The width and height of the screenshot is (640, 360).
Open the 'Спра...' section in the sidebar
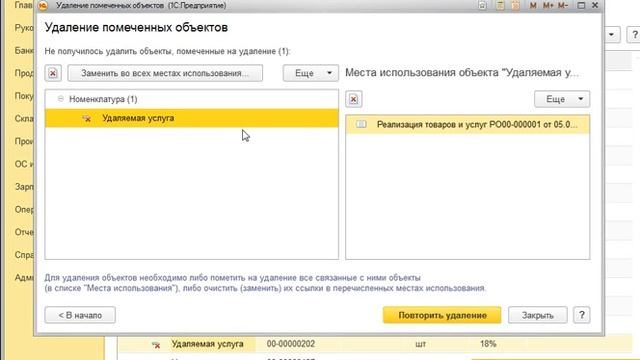tap(24, 255)
